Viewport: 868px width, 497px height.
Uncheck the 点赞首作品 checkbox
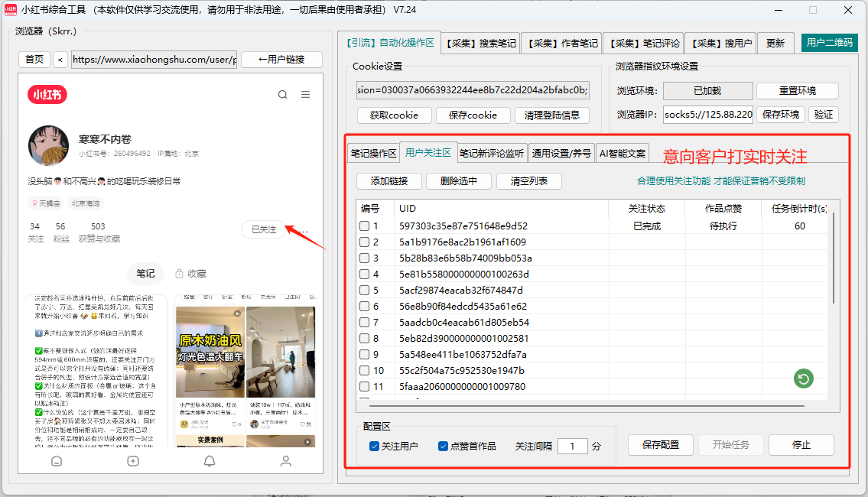click(441, 447)
